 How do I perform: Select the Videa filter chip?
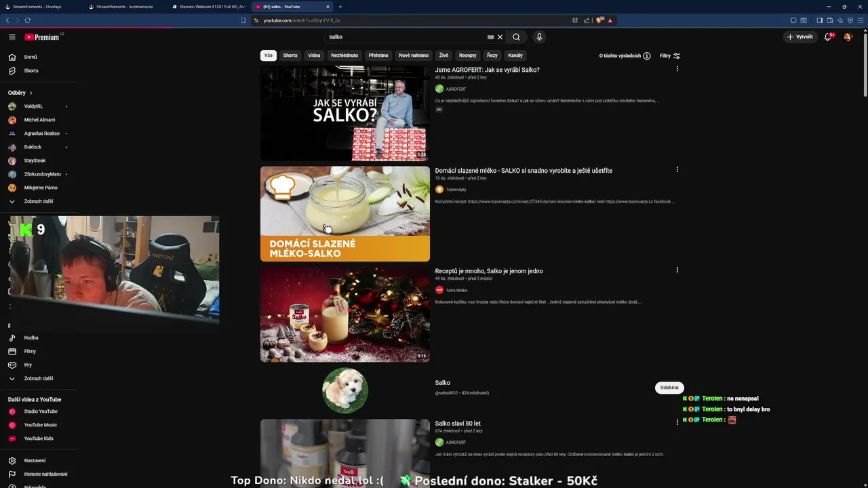click(x=314, y=56)
